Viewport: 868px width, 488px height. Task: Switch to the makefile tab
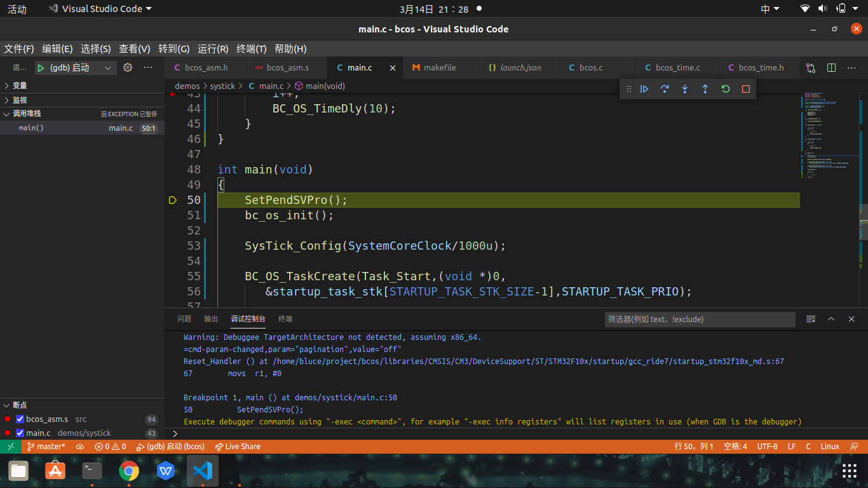(440, 68)
